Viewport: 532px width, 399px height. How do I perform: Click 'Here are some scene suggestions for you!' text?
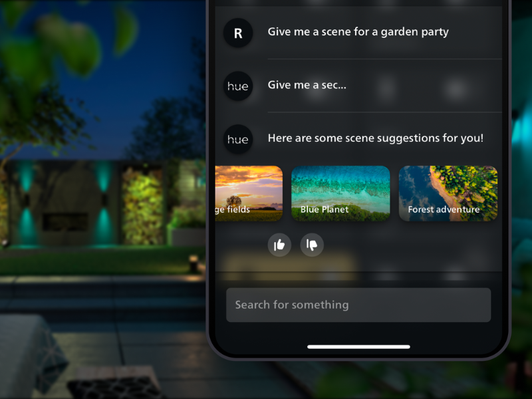(x=376, y=138)
